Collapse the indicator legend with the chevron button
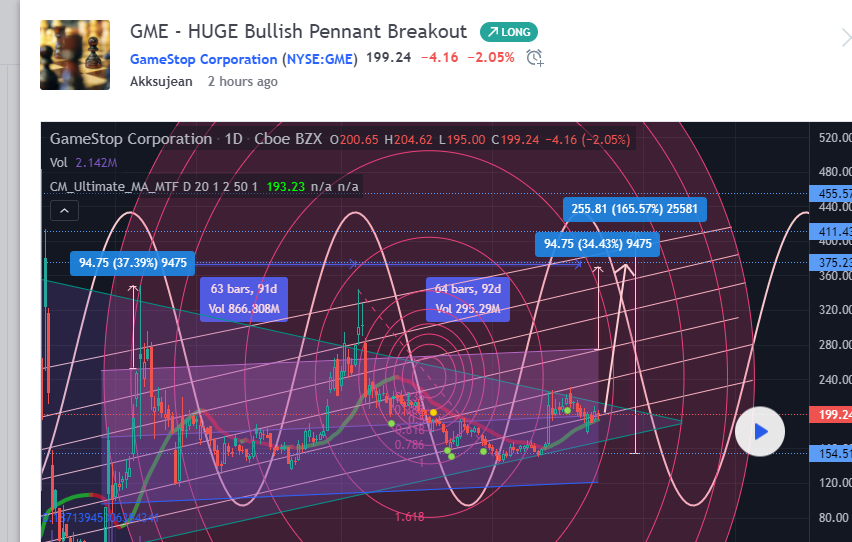852x542 pixels. [x=64, y=210]
